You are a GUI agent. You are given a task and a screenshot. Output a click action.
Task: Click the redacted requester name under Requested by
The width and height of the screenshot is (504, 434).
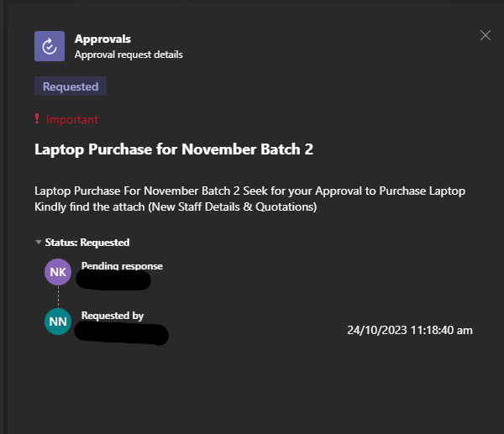[x=122, y=334]
